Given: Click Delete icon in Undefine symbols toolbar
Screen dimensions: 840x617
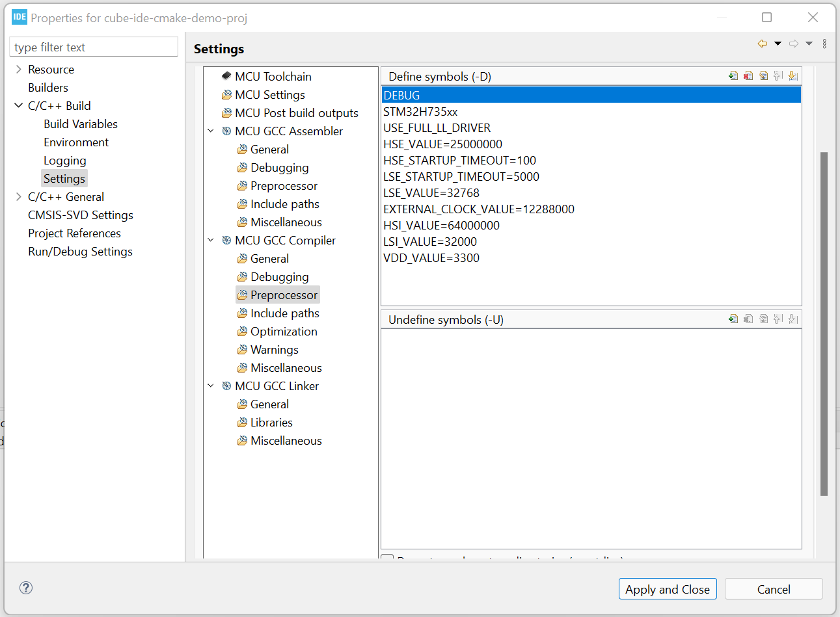Looking at the screenshot, I should click(748, 319).
